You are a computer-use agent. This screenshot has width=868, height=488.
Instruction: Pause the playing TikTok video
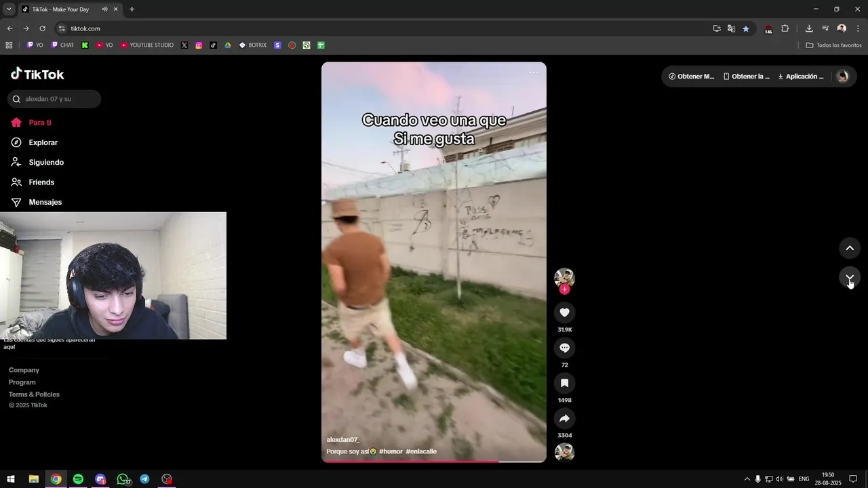pyautogui.click(x=434, y=262)
